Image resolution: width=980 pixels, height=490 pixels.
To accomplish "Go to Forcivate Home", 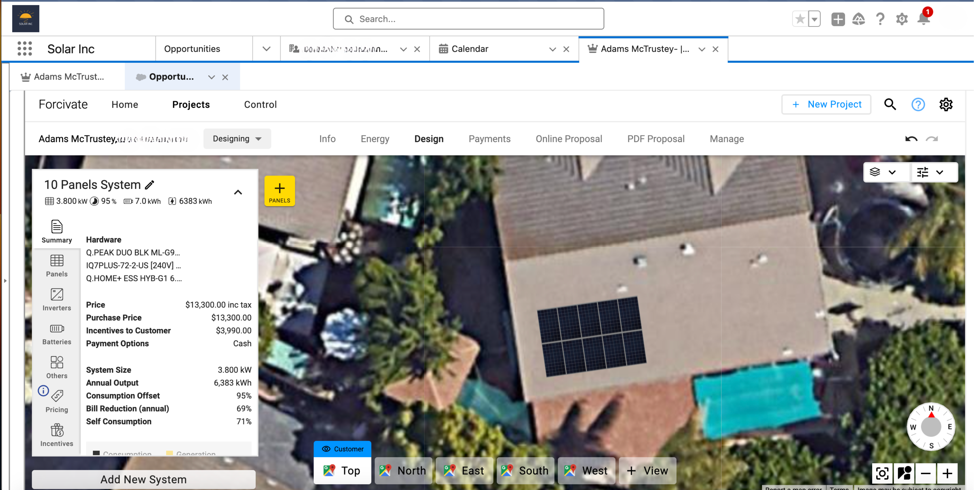I will click(125, 104).
